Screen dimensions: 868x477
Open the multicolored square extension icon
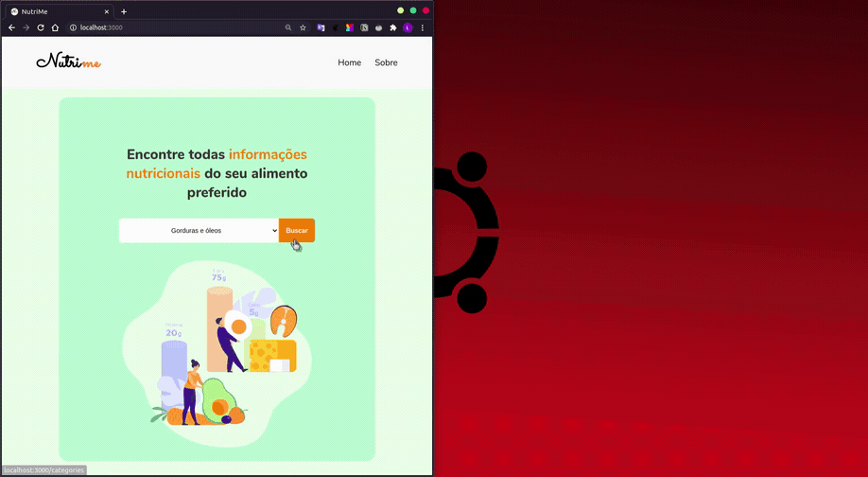click(349, 27)
